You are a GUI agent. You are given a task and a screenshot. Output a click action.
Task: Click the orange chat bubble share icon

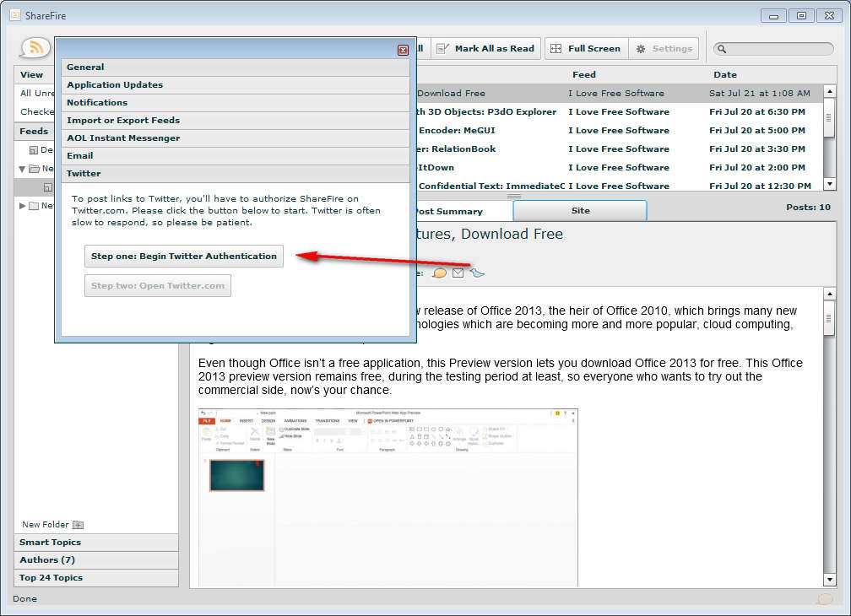[439, 273]
